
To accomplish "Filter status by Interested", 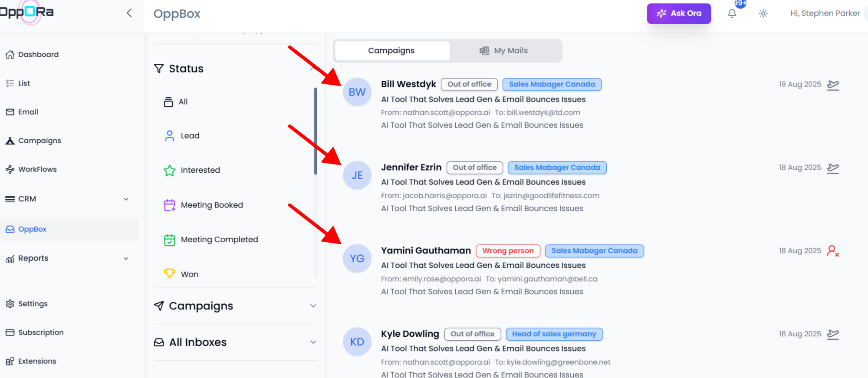I will click(200, 170).
